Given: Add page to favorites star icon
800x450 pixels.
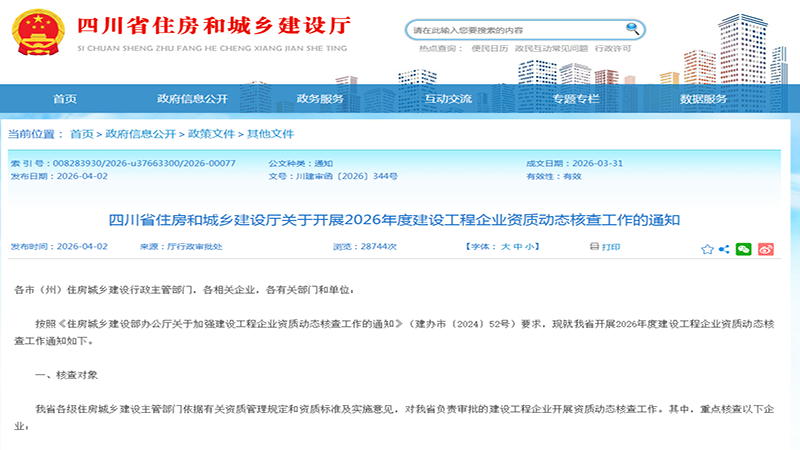Looking at the screenshot, I should 707,249.
